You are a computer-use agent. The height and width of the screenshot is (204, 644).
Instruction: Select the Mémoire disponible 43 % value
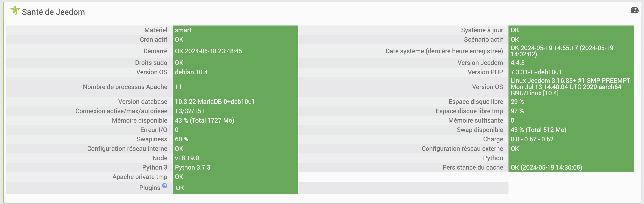point(235,120)
